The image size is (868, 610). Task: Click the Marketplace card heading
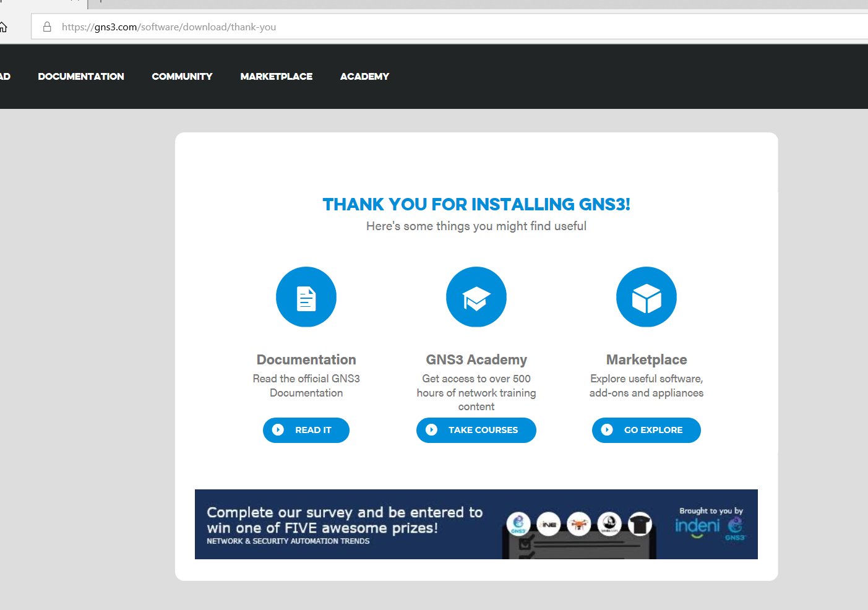pos(647,359)
